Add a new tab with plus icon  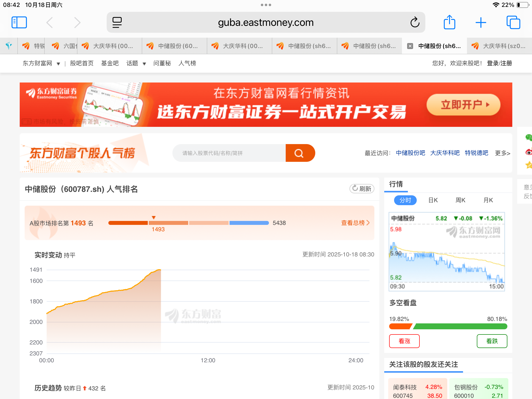(481, 22)
